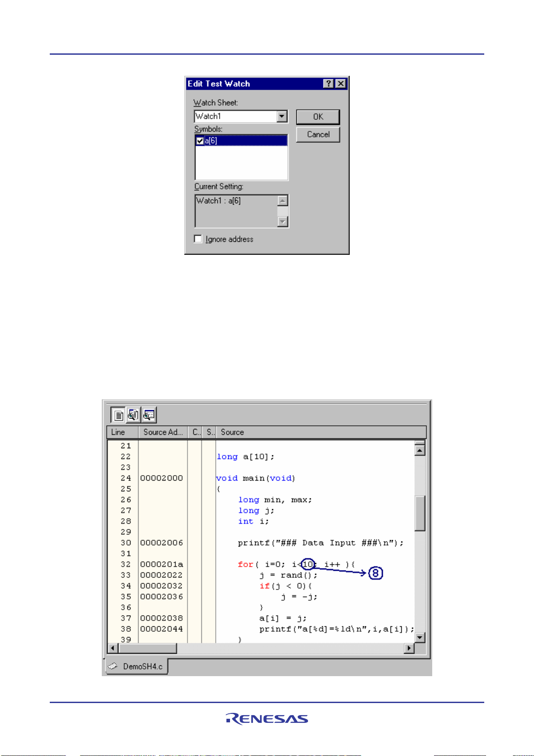
Task: Click source line 'long j;'
Action: (256, 511)
